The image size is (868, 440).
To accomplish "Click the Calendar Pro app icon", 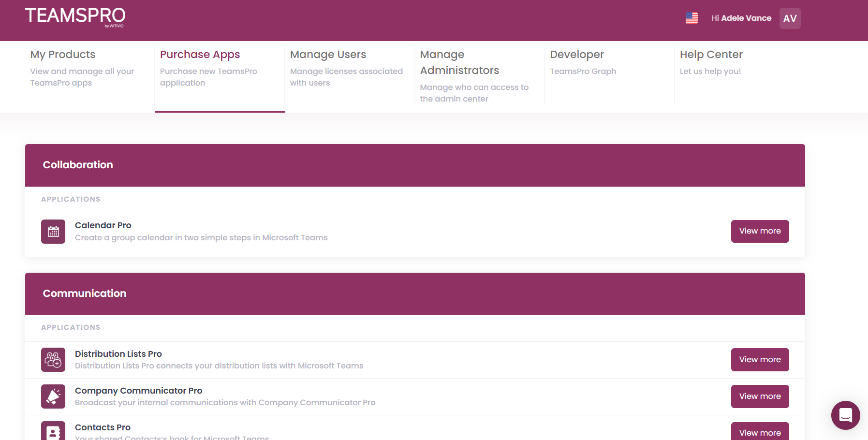I will [53, 232].
